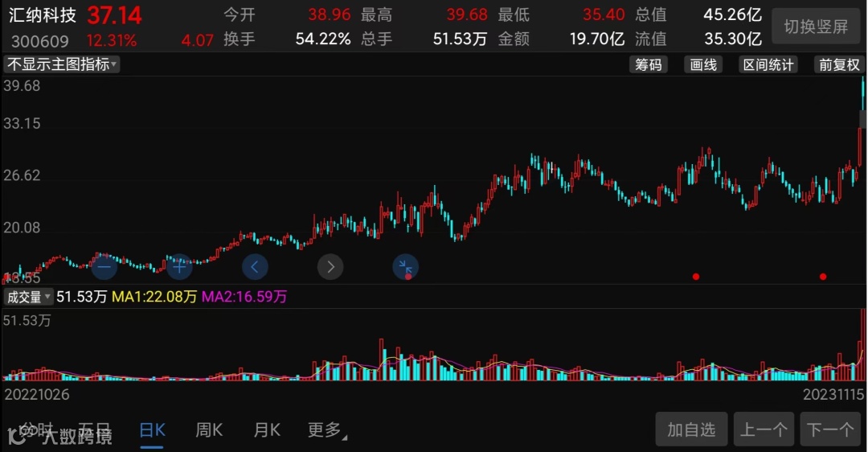Toggle 前复权 price adjustment button
The width and height of the screenshot is (868, 452).
point(839,65)
